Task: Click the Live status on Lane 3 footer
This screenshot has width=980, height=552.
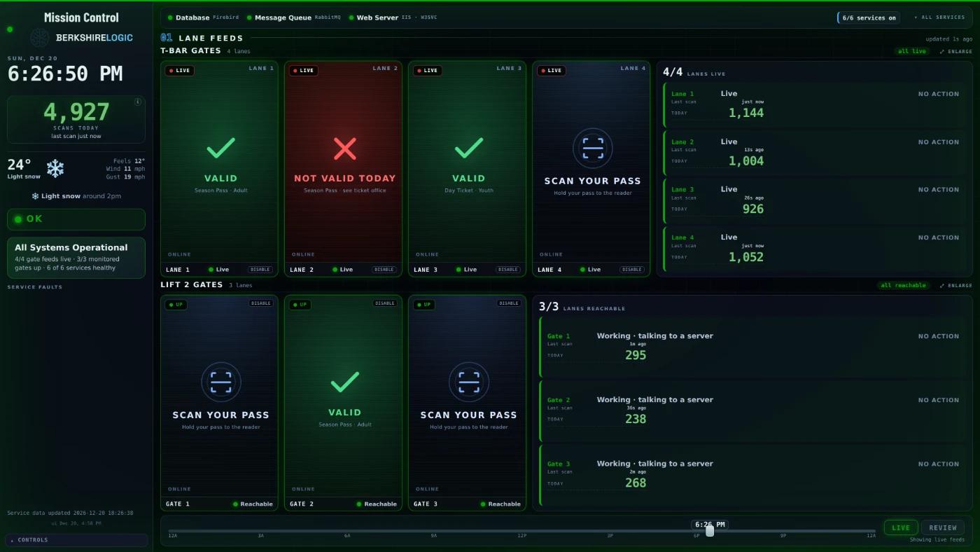Action: pyautogui.click(x=466, y=270)
